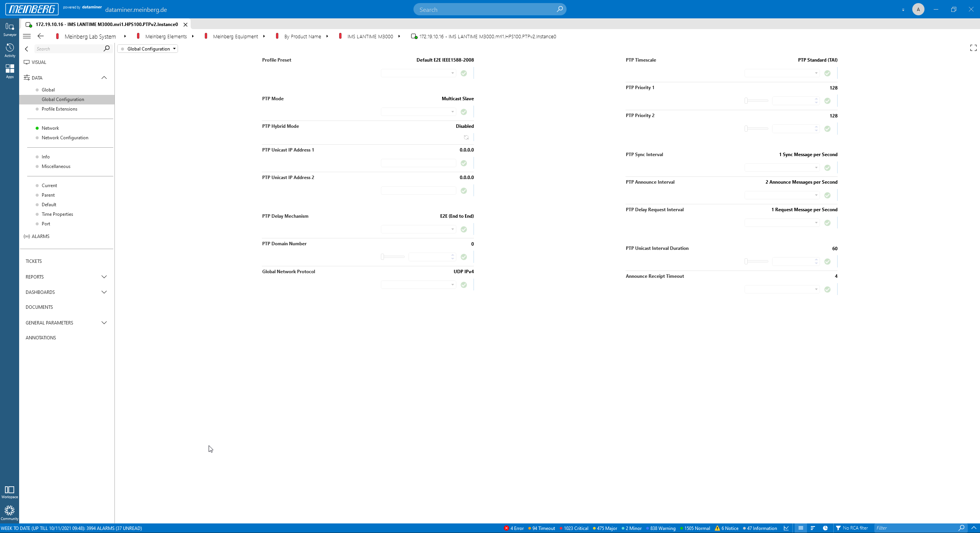Confirm Announce Receipt Timeout check icon
This screenshot has height=533, width=980.
828,290
